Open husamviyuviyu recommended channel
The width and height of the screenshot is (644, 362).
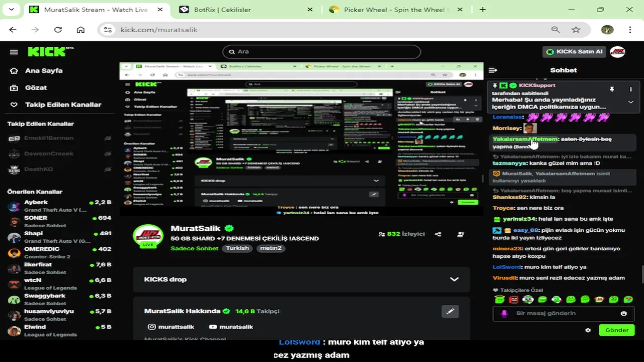(x=59, y=315)
